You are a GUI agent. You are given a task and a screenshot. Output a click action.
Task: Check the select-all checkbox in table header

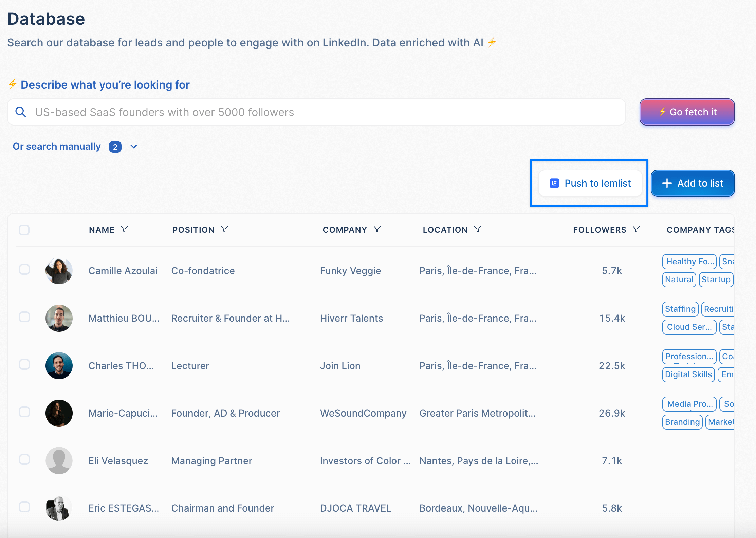(x=24, y=230)
